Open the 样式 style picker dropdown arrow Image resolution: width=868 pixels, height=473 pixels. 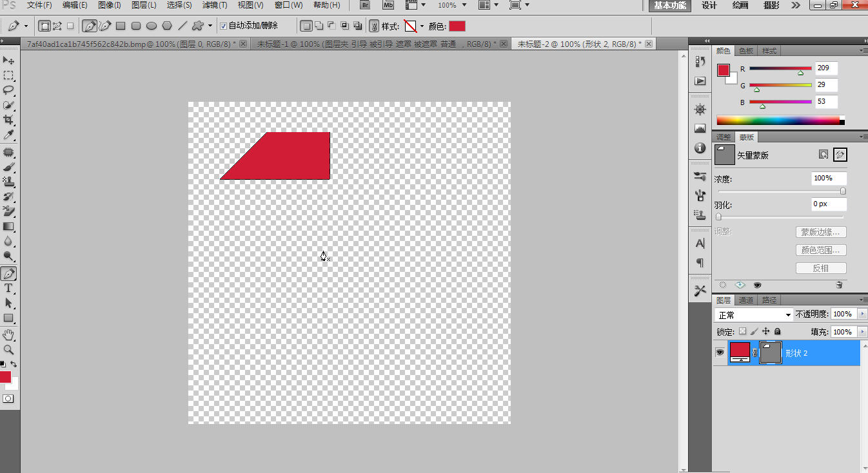[422, 26]
